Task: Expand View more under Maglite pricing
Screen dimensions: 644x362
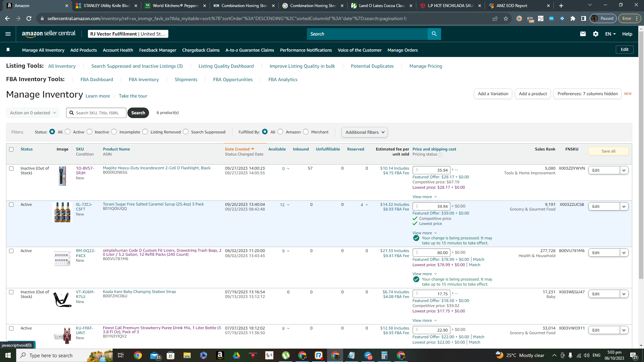Action: click(425, 197)
